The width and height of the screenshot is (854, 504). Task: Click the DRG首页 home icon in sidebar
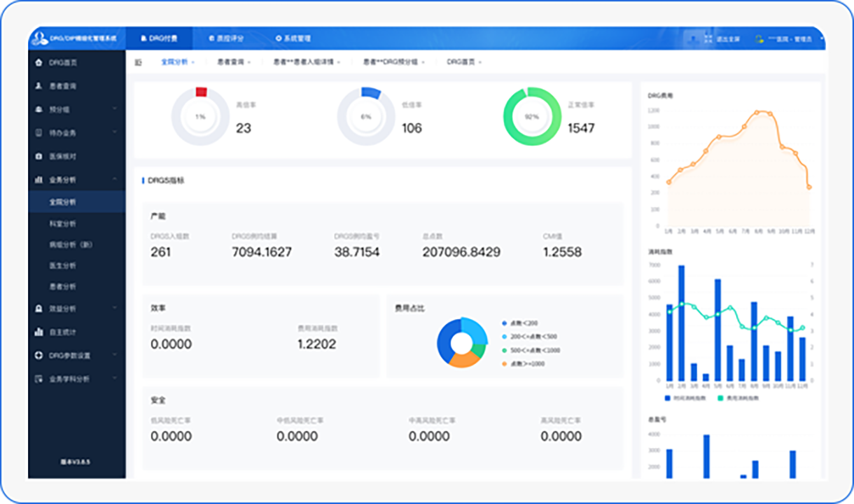click(38, 63)
